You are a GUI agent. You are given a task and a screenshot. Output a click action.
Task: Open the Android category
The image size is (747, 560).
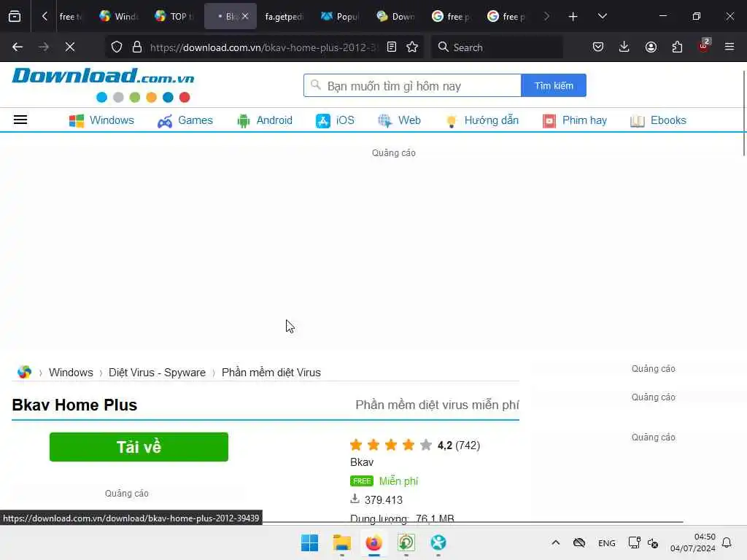point(264,120)
